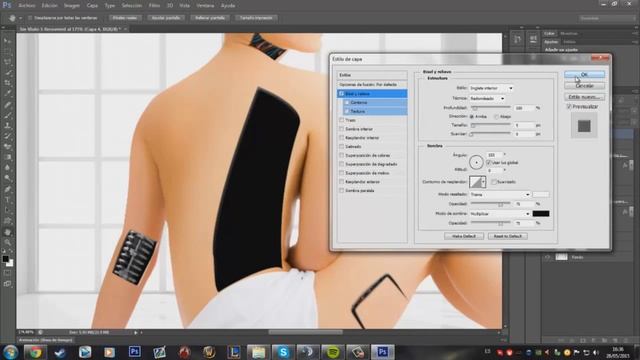Select the Quick Selection tool
The height and width of the screenshot is (360, 640).
[x=7, y=72]
